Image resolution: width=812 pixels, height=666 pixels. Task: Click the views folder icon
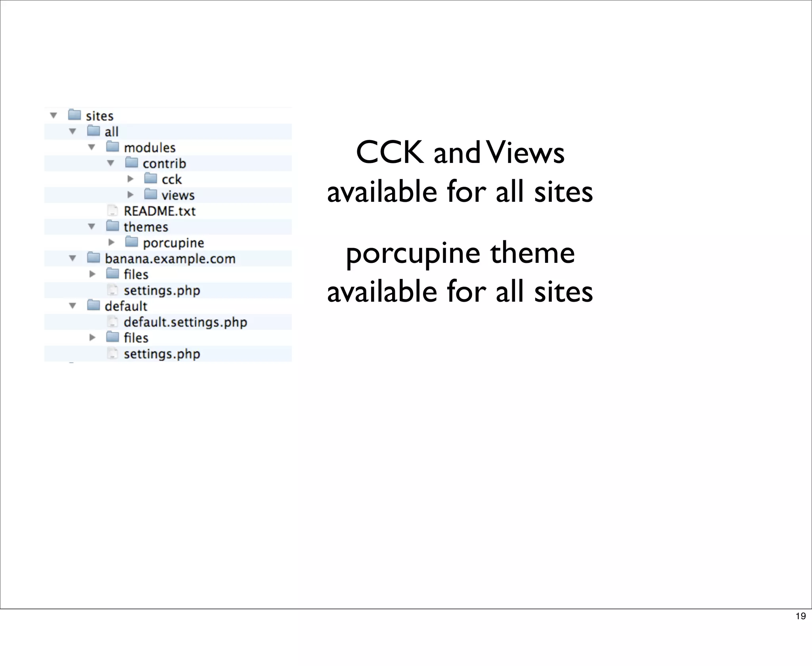(x=151, y=194)
